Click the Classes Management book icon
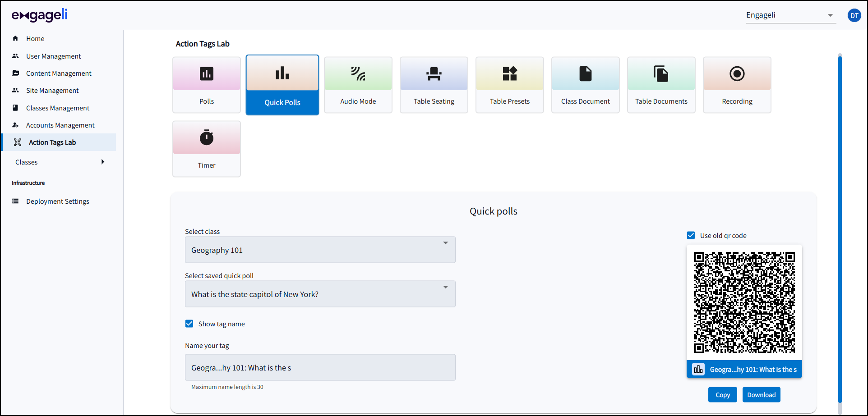Screen dimensions: 868x416 (15, 108)
